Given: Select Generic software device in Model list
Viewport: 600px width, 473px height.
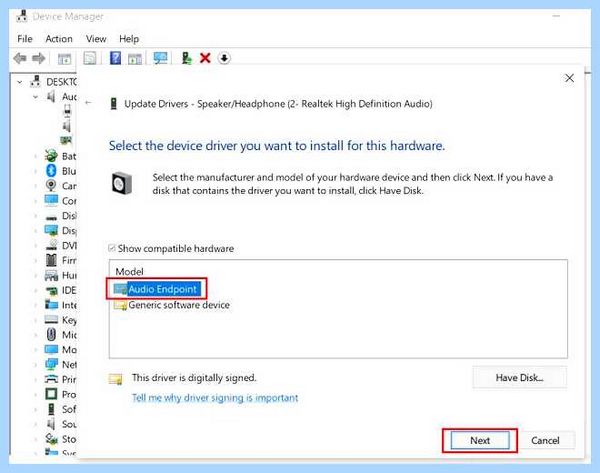Looking at the screenshot, I should pyautogui.click(x=172, y=305).
